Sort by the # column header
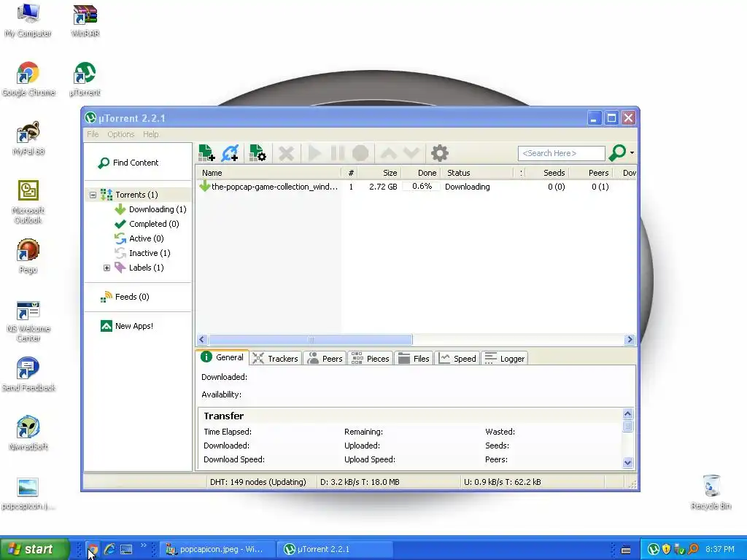This screenshot has width=747, height=560. tap(351, 173)
